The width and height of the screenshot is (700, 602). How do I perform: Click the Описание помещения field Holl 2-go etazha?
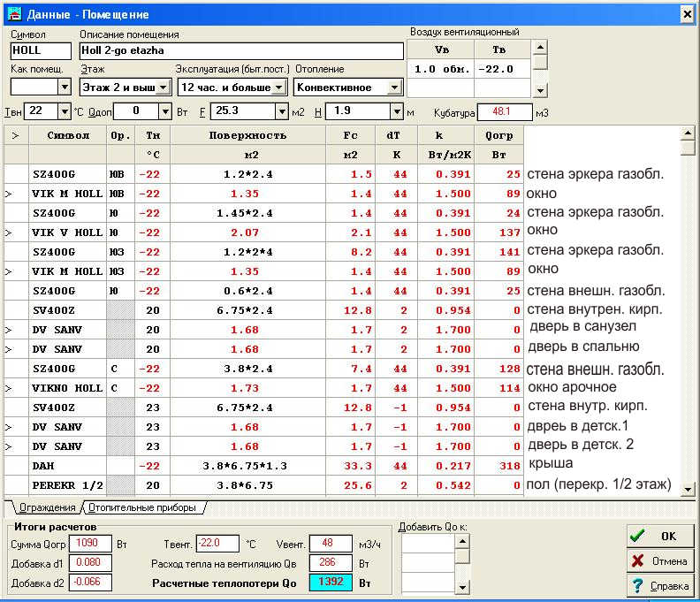[241, 50]
